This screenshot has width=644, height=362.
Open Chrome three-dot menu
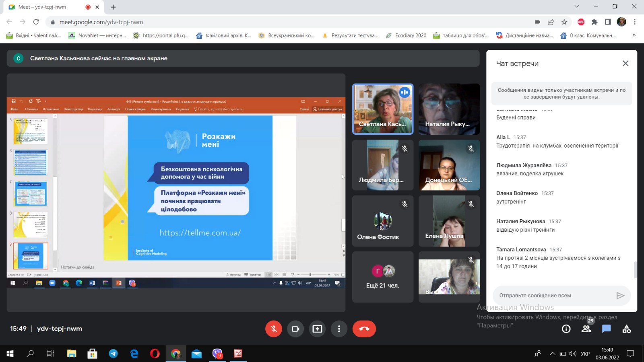coord(635,22)
